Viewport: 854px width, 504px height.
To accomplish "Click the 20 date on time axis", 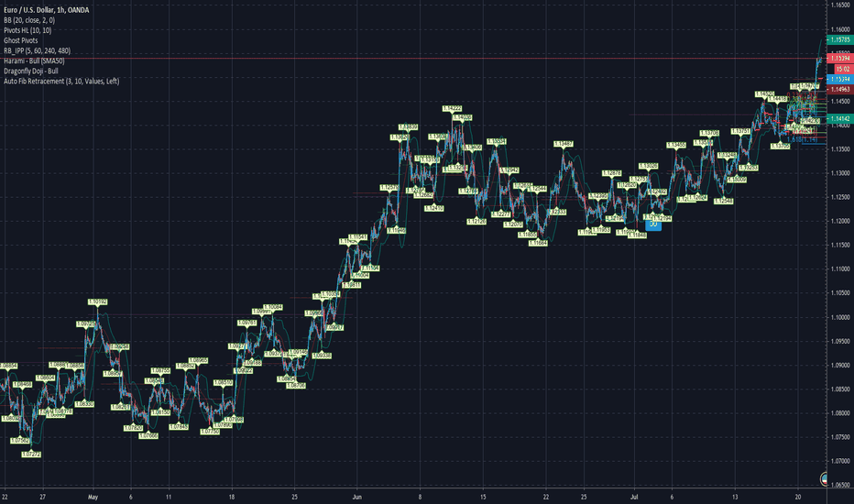I will (x=798, y=497).
